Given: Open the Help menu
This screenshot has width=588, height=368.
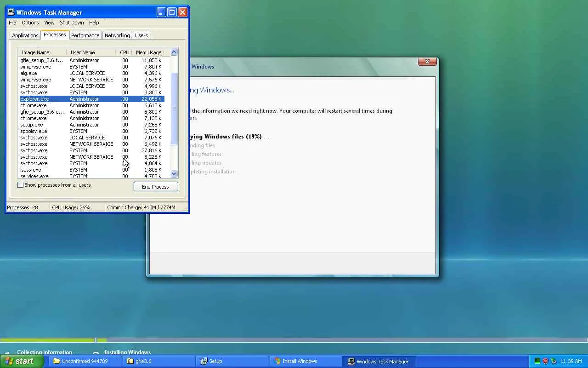Looking at the screenshot, I should pyautogui.click(x=94, y=23).
